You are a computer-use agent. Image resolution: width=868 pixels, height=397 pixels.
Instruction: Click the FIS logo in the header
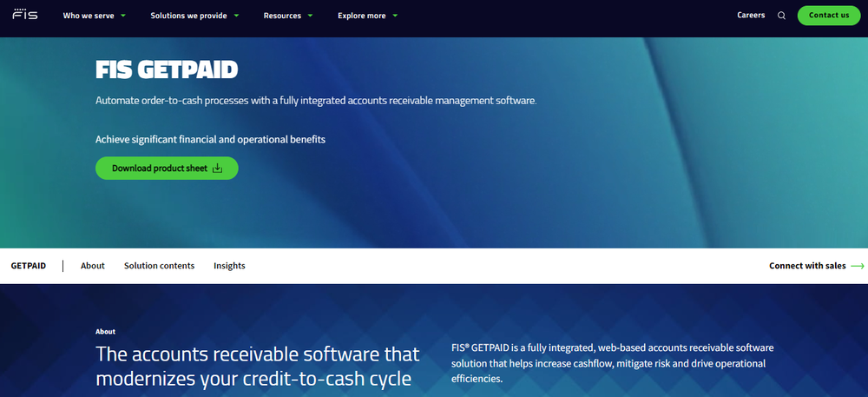pyautogui.click(x=25, y=15)
